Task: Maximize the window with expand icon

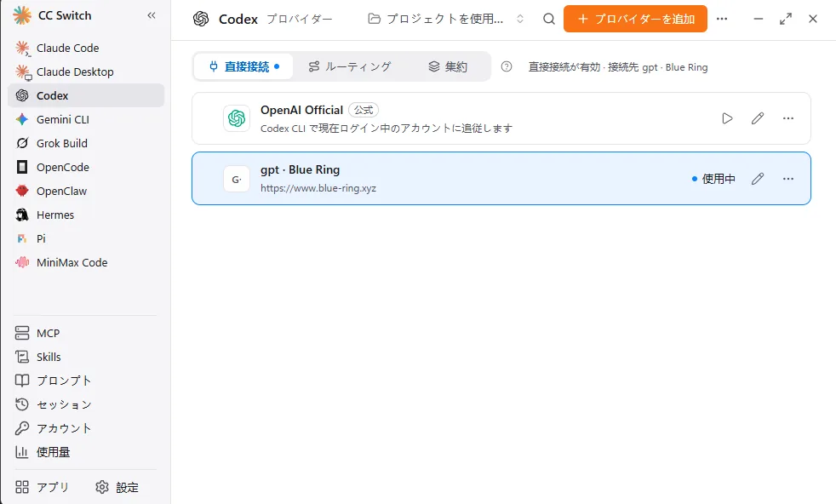Action: tap(786, 19)
